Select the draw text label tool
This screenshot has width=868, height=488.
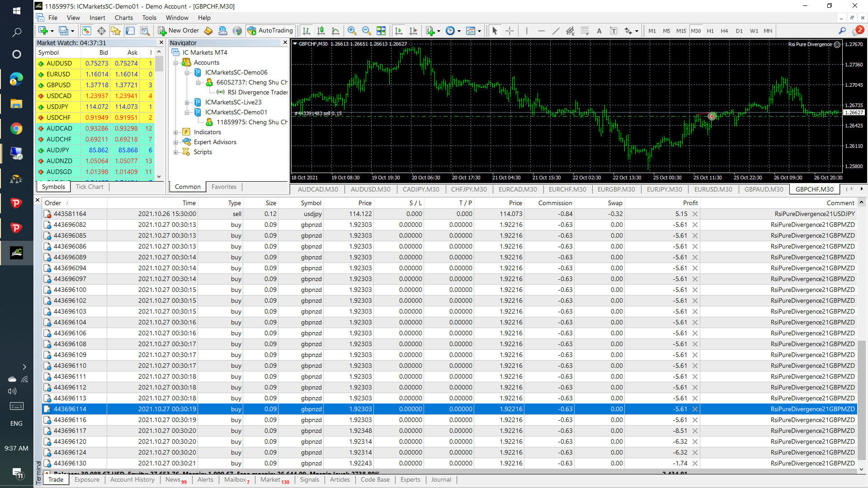click(x=613, y=31)
